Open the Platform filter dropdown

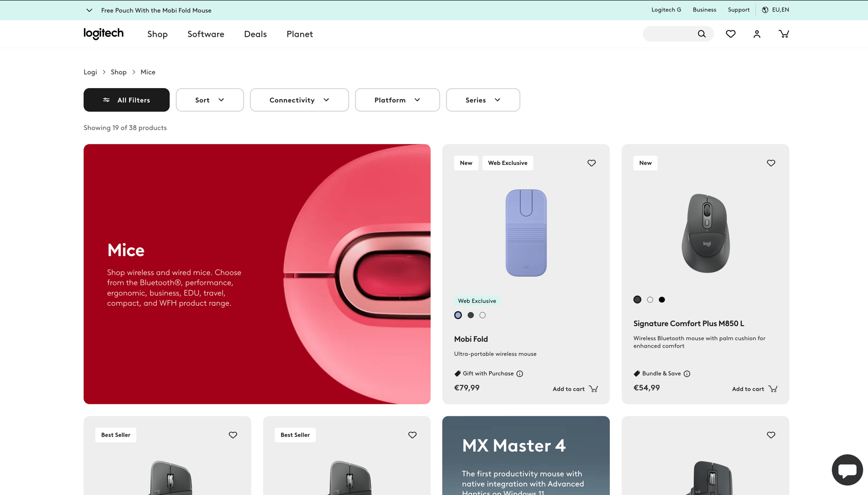(397, 100)
